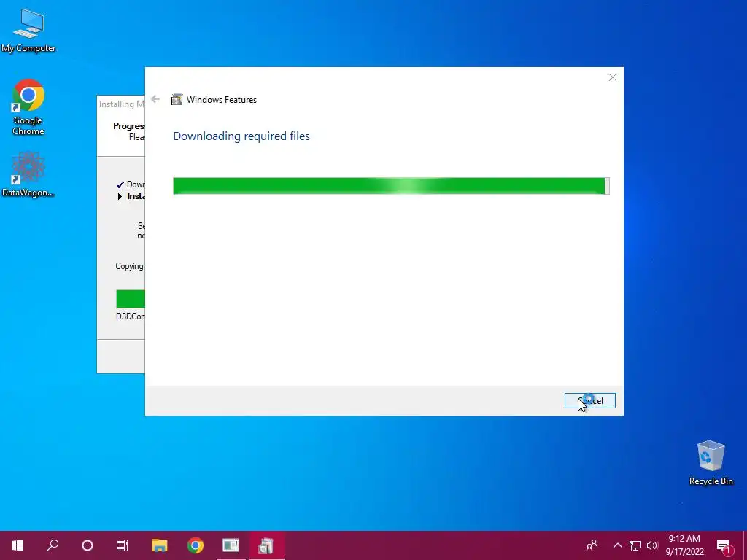The image size is (747, 560).
Task: Open the volume control tray icon
Action: click(x=652, y=545)
